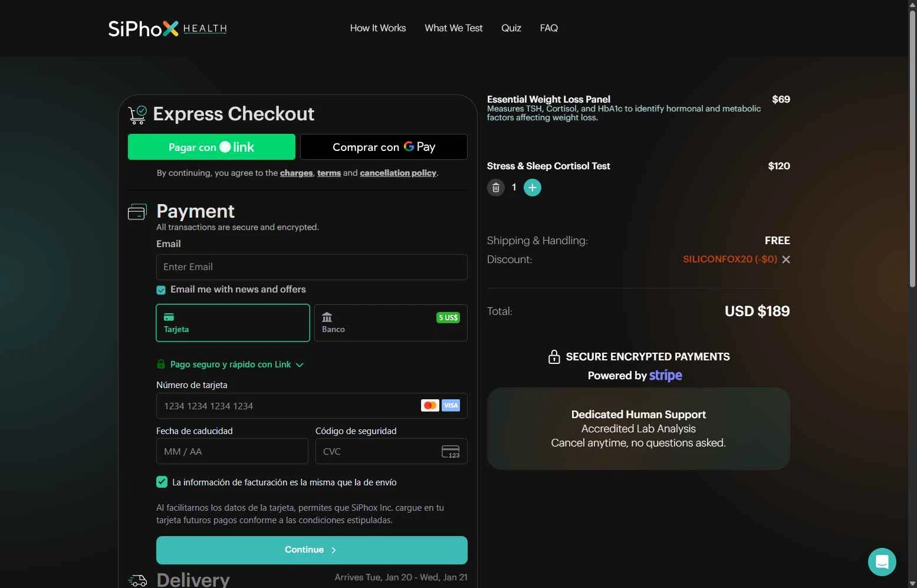Remove Stress & Sleep Cortisol Test with trash icon

coord(496,188)
